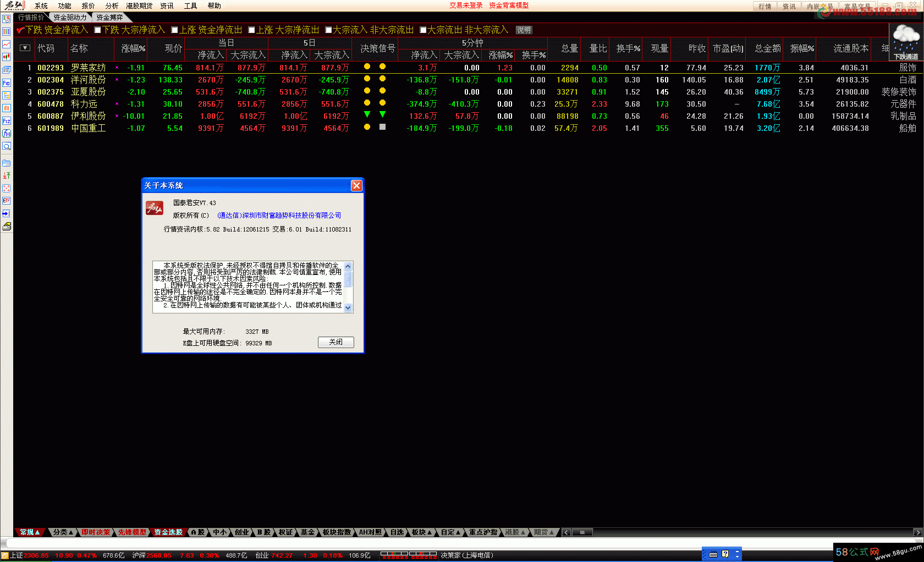The width and height of the screenshot is (924, 562).
Task: Enable 大宗流出 非大宗流入 checkbox
Action: point(423,30)
